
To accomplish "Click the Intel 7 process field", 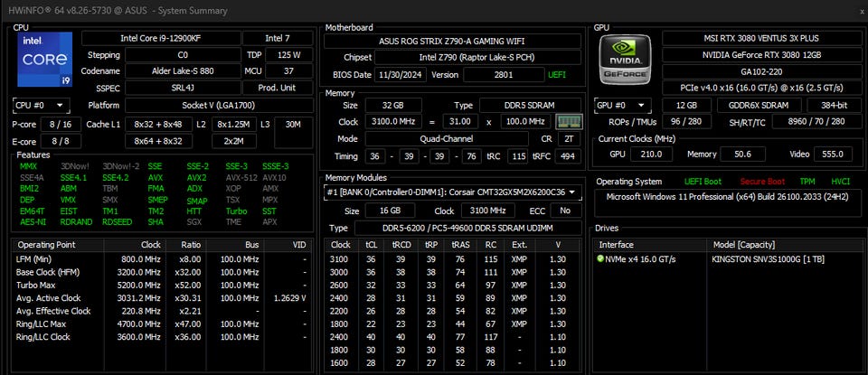I will click(278, 38).
